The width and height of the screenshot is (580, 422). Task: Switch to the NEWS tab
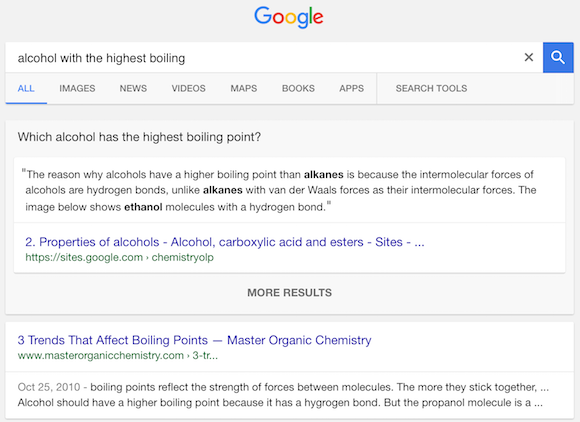point(133,88)
